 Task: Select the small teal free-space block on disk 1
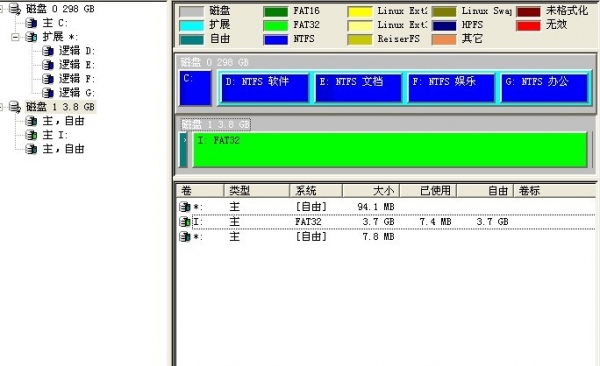(x=184, y=150)
